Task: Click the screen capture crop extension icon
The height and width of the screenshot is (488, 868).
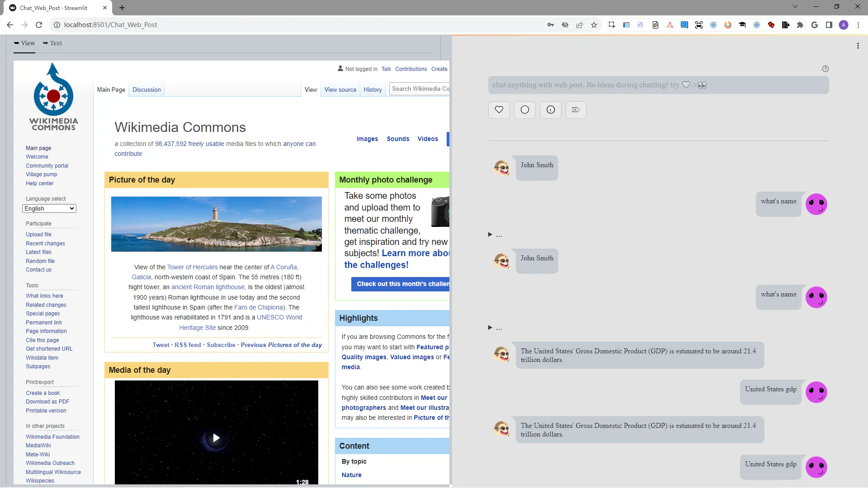Action: tap(612, 25)
